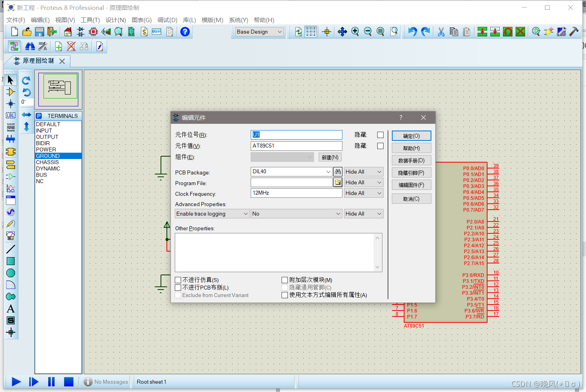Switch to 原理图绘制 tab
This screenshot has height=392, width=586.
click(x=38, y=61)
